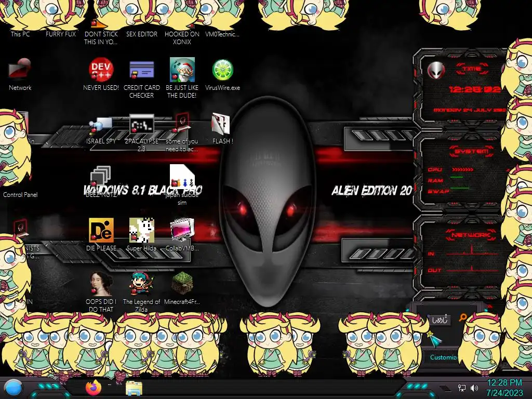Viewport: 532px width, 399px height.
Task: Open the 2PACALYPSE 2.3 command prompt icon
Action: tap(141, 124)
